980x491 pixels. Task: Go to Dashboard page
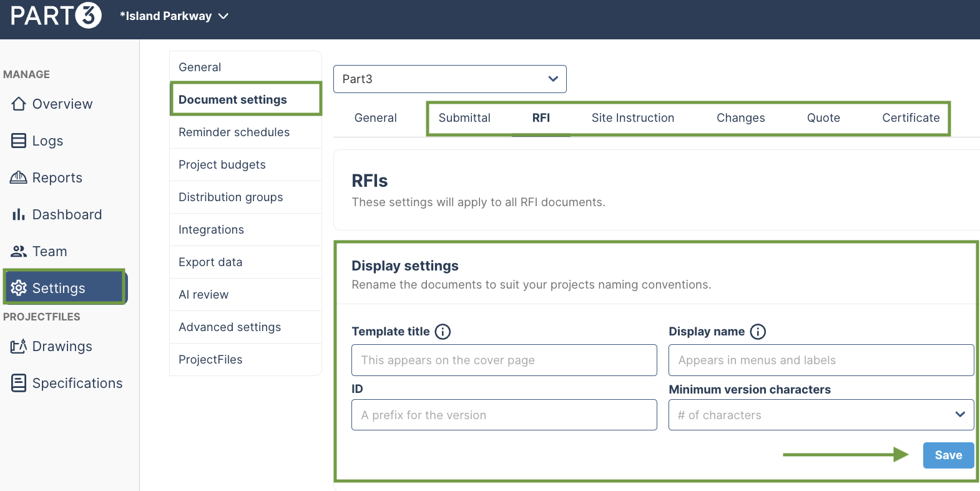pyautogui.click(x=67, y=214)
